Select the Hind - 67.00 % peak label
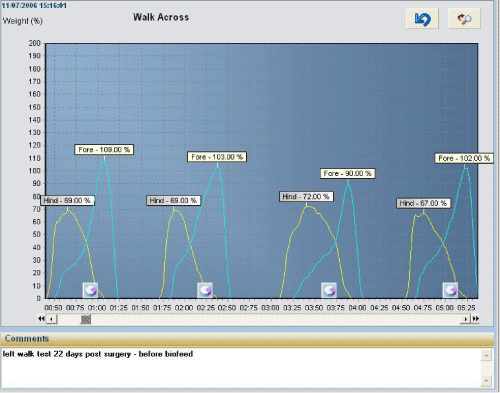 click(x=423, y=203)
